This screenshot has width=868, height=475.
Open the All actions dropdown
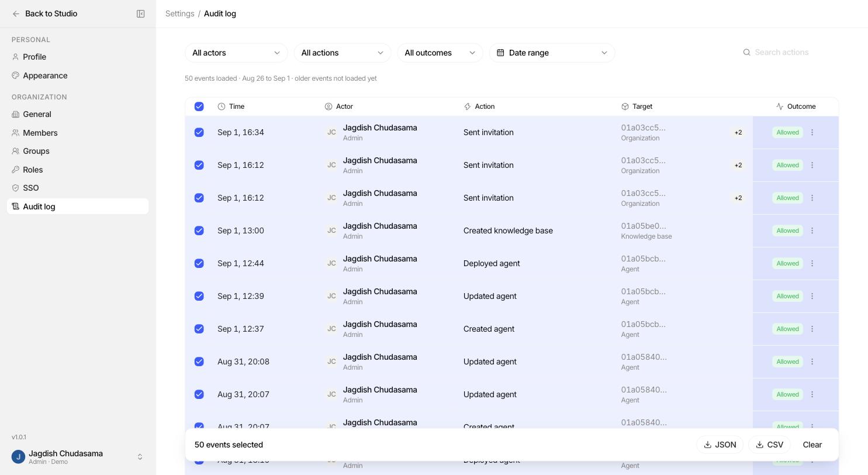(343, 53)
